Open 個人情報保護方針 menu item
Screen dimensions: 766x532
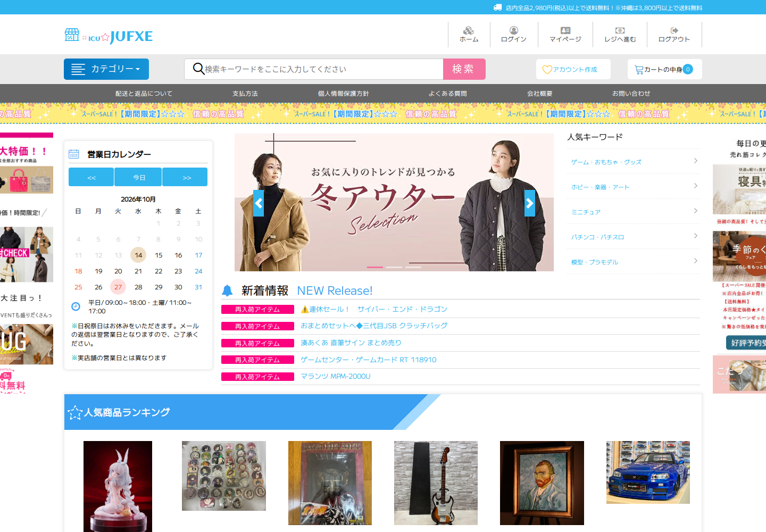344,94
